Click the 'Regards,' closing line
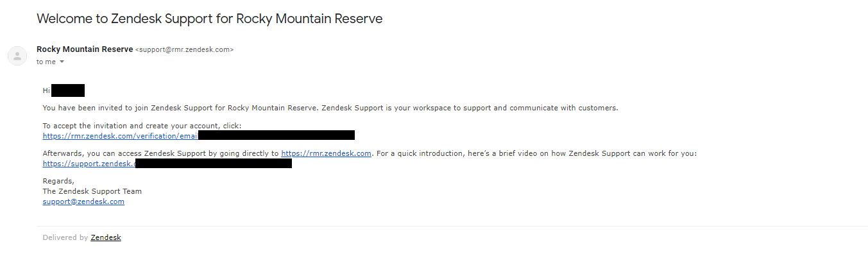The width and height of the screenshot is (868, 265). (58, 181)
